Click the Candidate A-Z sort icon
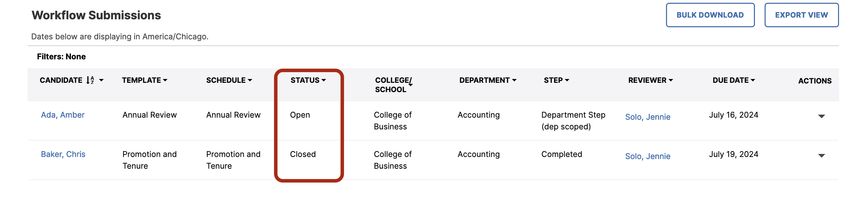 point(90,80)
